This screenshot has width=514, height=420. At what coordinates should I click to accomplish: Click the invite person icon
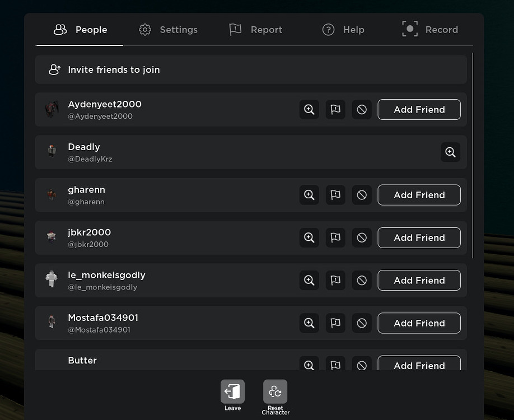(54, 69)
